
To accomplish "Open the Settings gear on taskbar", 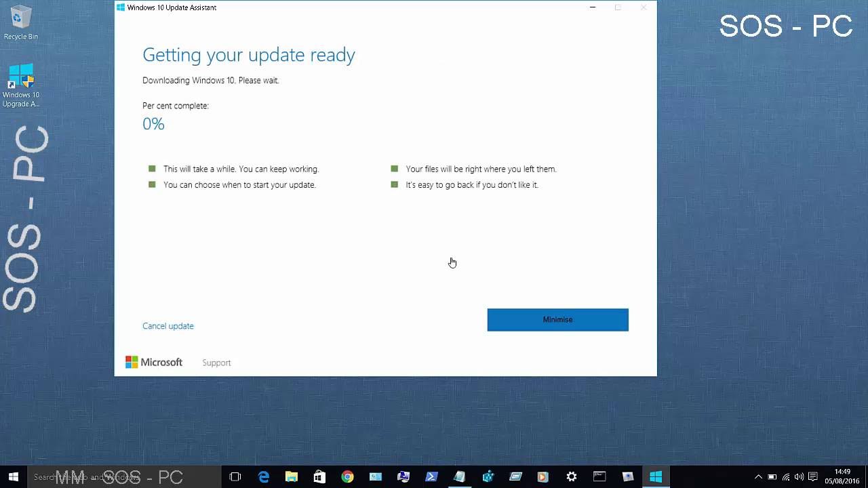I will 572,477.
